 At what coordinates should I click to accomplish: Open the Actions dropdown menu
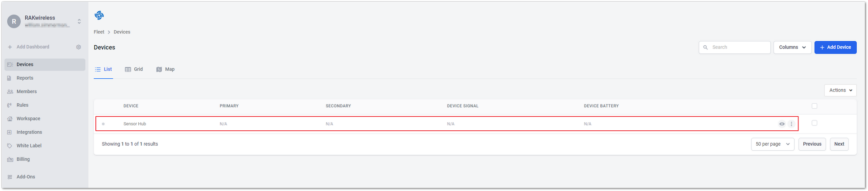[840, 91]
